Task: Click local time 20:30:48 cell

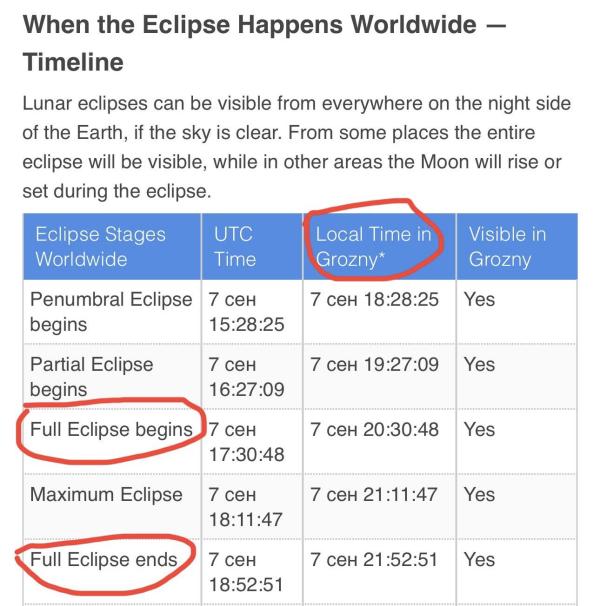Action: (374, 429)
